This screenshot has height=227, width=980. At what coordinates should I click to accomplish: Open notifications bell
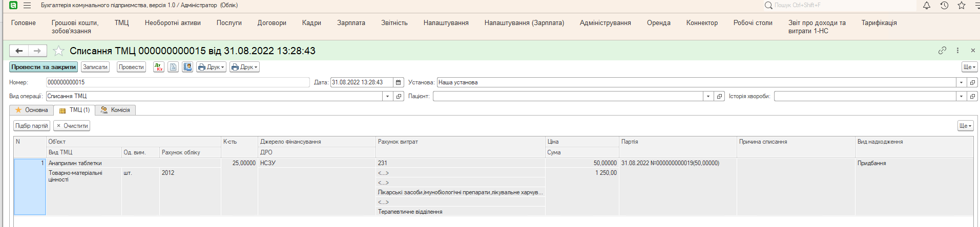927,5
